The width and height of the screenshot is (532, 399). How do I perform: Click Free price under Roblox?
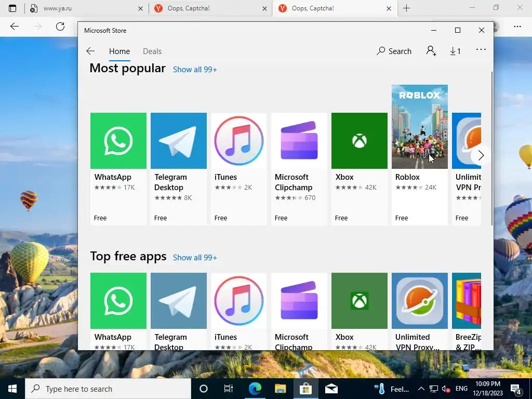402,218
